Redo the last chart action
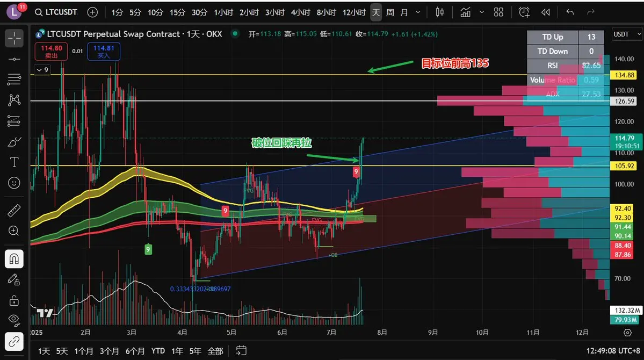This screenshot has width=644, height=360. [x=591, y=12]
